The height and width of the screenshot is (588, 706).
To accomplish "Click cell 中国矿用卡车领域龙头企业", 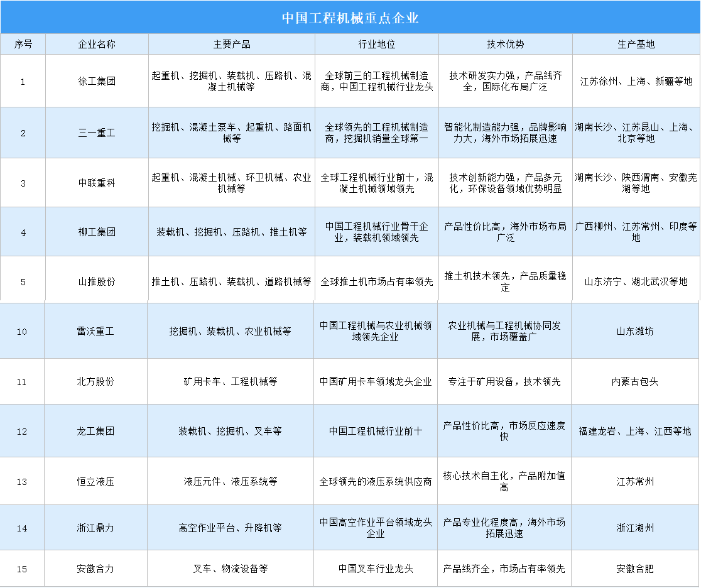I will tap(376, 382).
